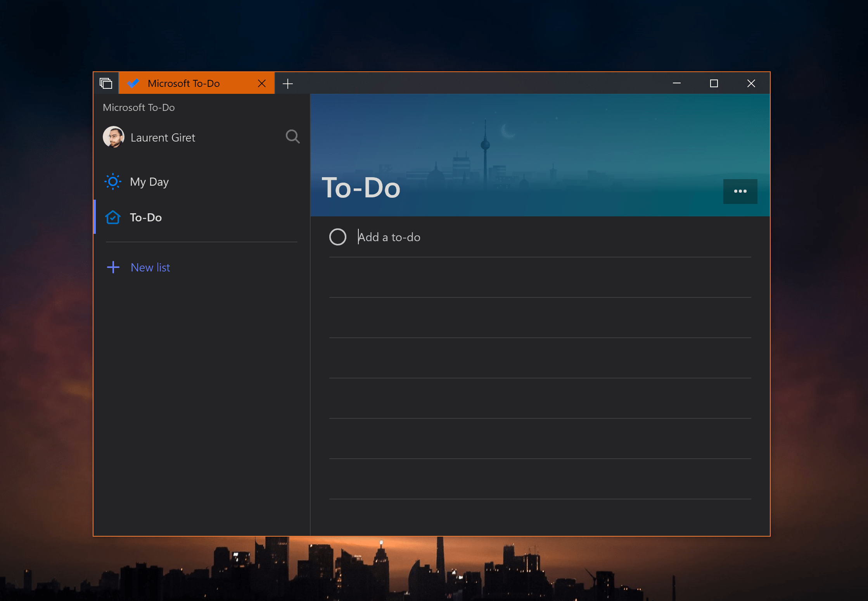868x601 pixels.
Task: Click the Add a to-do circle checkbox
Action: coord(338,237)
